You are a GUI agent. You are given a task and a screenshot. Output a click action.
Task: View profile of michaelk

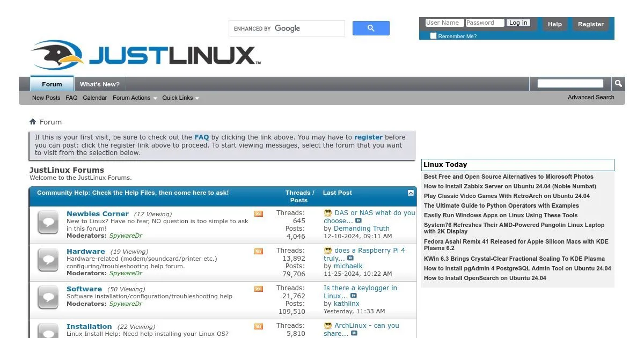click(x=348, y=266)
